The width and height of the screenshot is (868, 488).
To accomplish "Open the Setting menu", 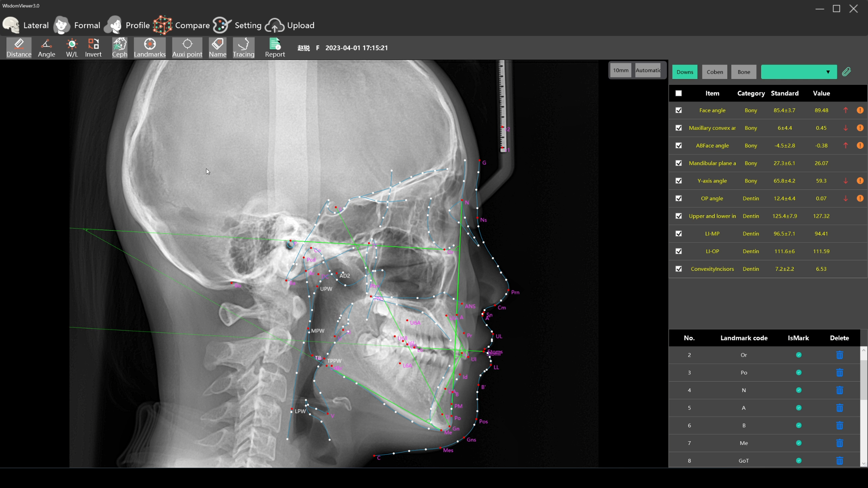I will pos(237,25).
